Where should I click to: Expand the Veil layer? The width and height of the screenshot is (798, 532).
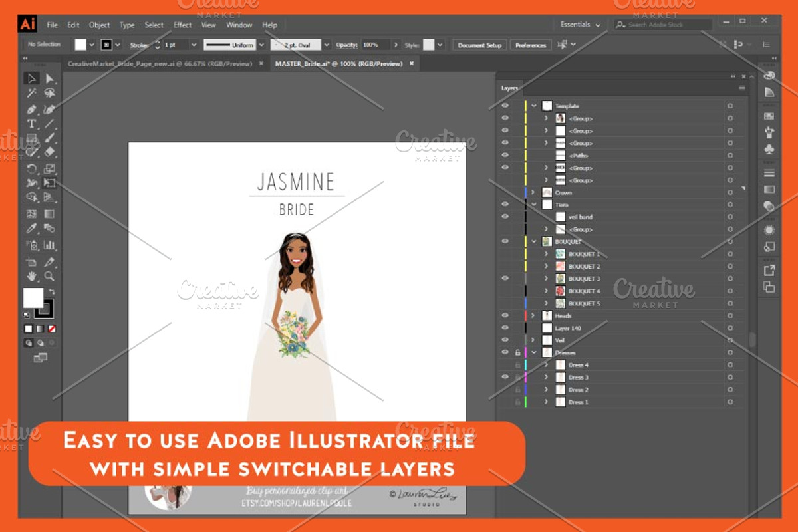coord(533,340)
